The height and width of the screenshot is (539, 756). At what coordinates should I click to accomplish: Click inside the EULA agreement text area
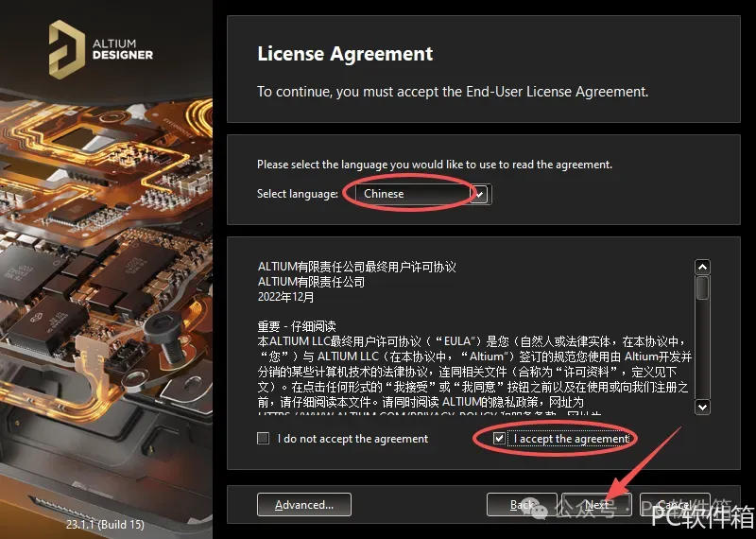tap(475, 338)
